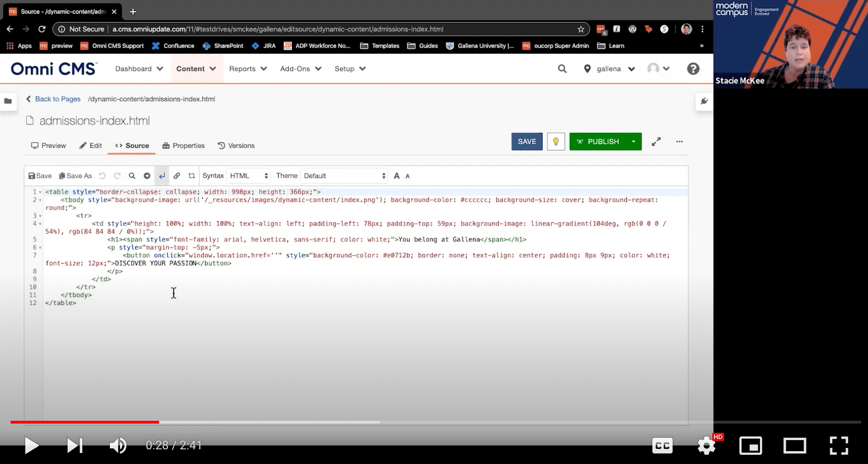Open the Content menu
The width and height of the screenshot is (868, 464).
tap(196, 69)
